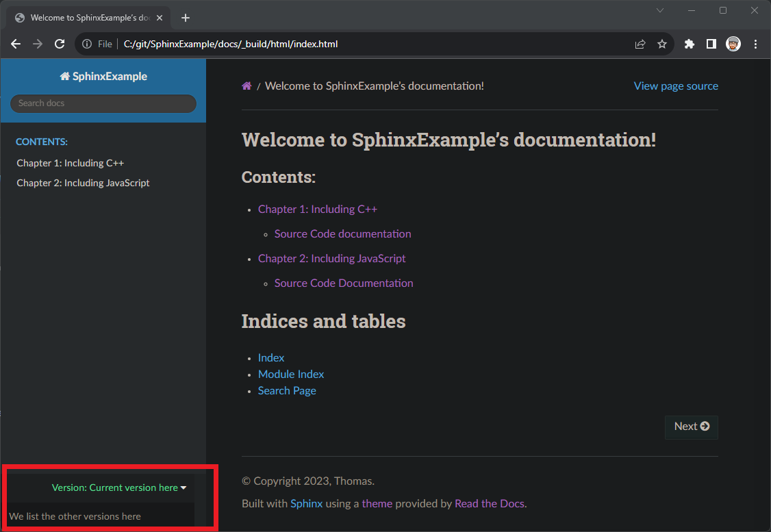Open the Extensions puzzle-piece icon

689,43
